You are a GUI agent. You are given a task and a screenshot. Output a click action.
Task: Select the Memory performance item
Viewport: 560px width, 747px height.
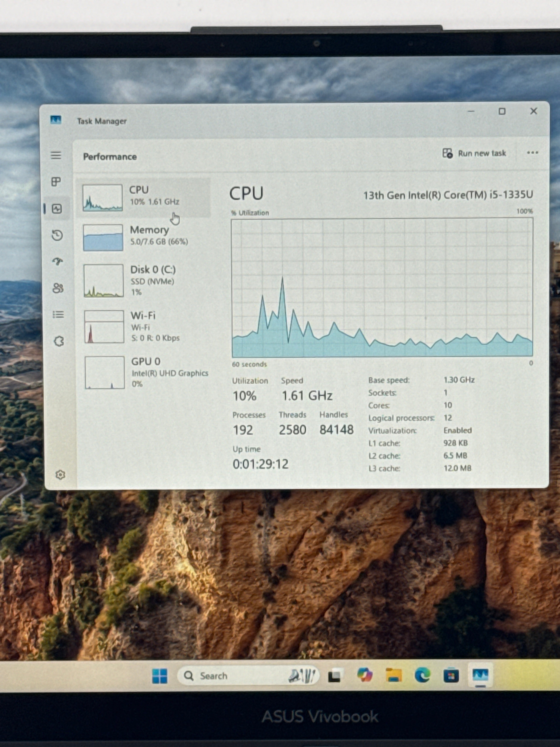144,238
